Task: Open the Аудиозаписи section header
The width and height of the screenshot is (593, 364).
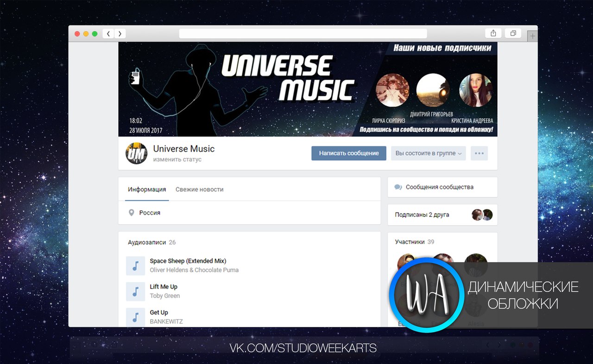Action: point(147,242)
